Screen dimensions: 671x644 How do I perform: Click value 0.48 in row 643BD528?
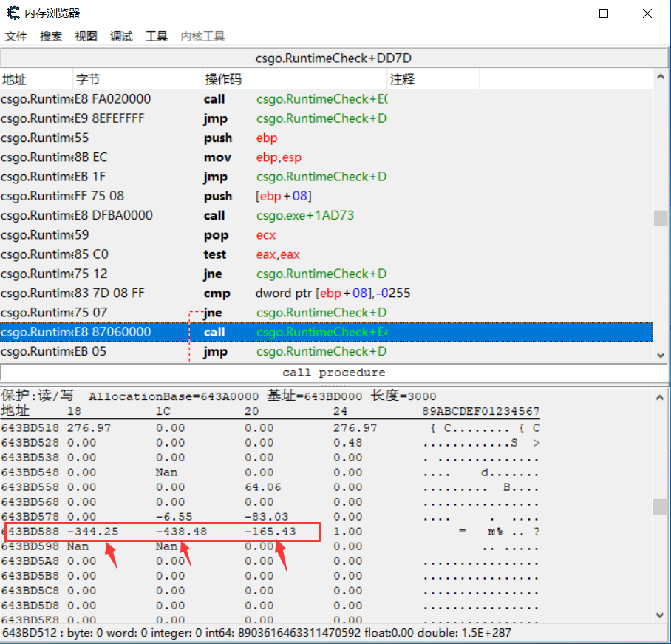348,442
